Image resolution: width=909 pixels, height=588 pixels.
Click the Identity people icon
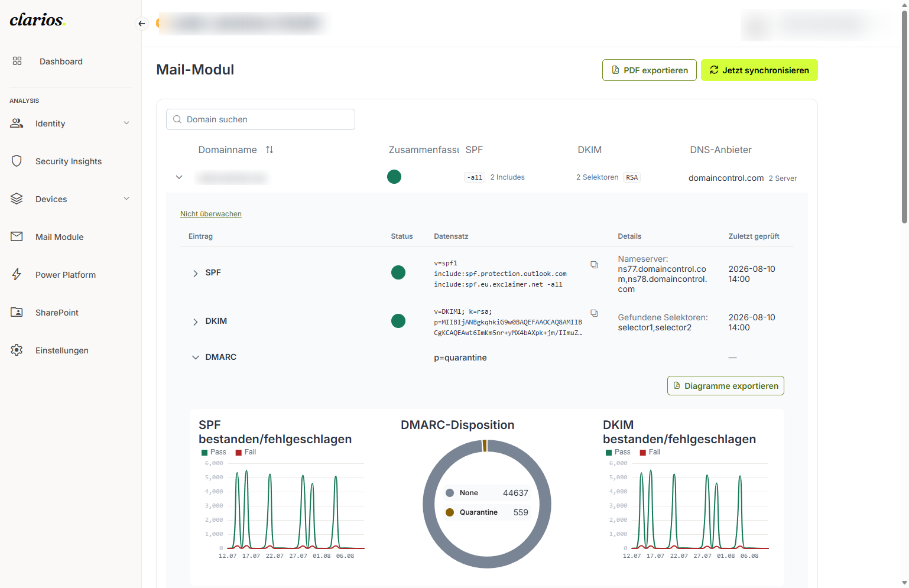coord(17,123)
